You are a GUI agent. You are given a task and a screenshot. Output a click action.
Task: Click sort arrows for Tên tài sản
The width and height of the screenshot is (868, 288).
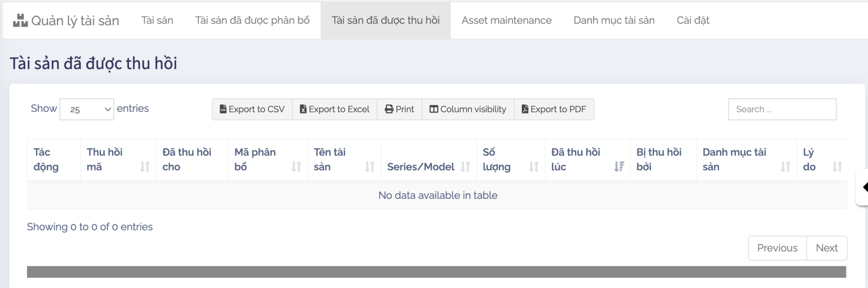[x=369, y=167]
